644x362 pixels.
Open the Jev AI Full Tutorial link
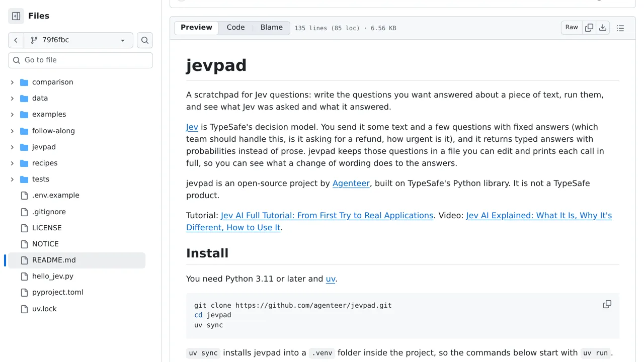(327, 216)
